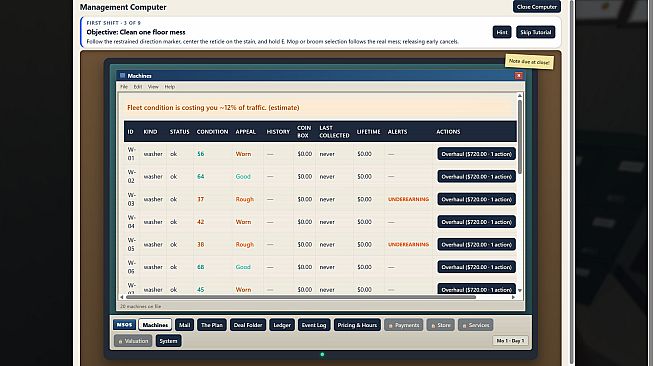Click the green monitor power light
Viewport: 654px width, 366px height.
tap(322, 354)
